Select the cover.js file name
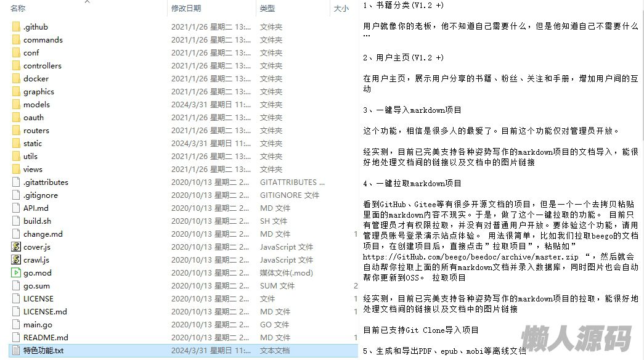 pyautogui.click(x=37, y=247)
